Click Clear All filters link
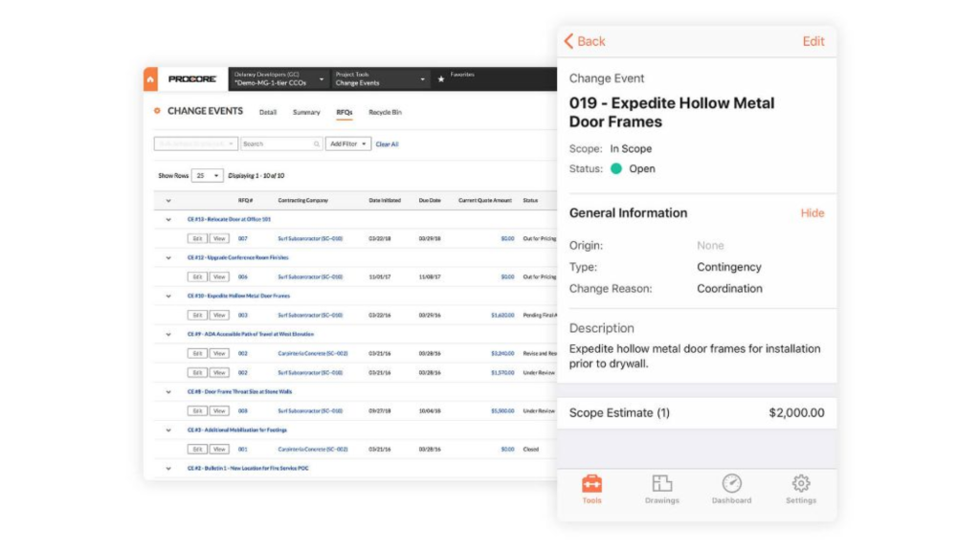The width and height of the screenshot is (980, 551). click(387, 144)
